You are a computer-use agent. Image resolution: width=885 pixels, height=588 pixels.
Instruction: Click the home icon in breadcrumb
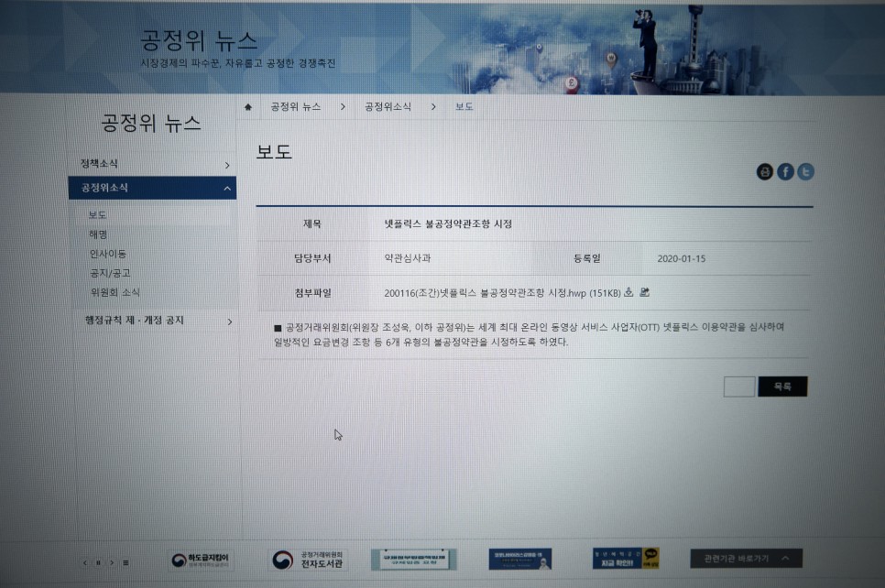(x=247, y=106)
